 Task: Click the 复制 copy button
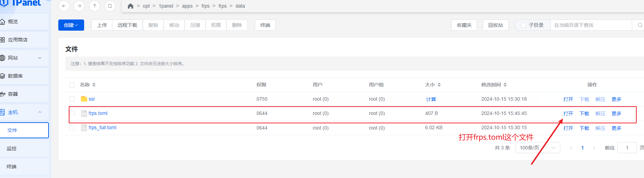[153, 25]
